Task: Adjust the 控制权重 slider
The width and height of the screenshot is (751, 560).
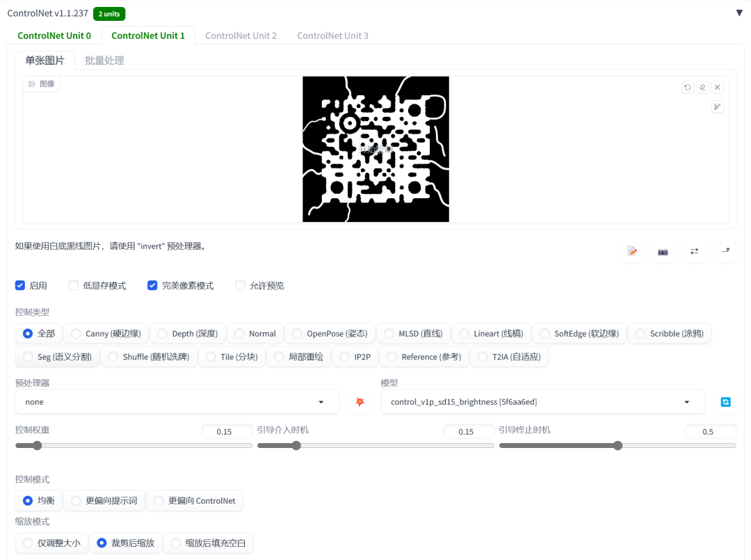Action: [x=134, y=445]
